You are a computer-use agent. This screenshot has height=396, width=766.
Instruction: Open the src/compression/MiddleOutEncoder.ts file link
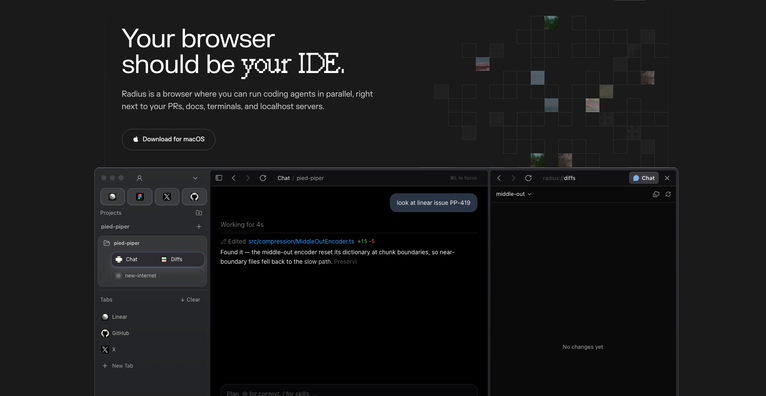point(301,241)
